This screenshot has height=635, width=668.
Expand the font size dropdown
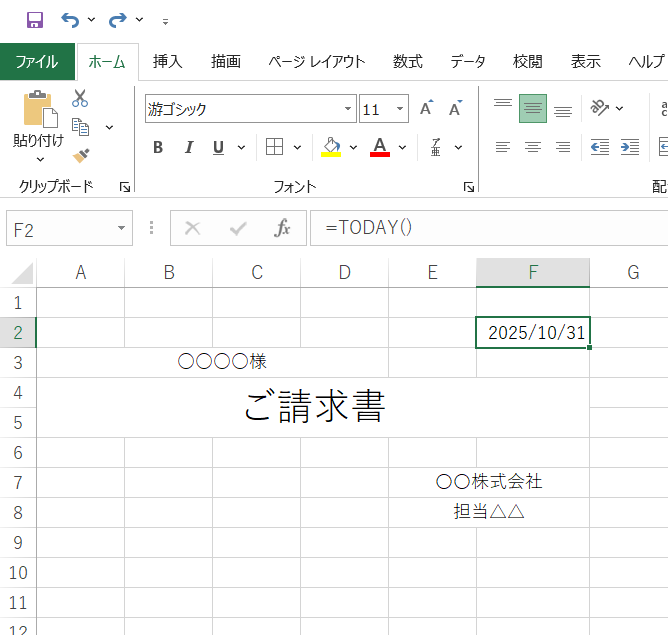click(x=401, y=109)
